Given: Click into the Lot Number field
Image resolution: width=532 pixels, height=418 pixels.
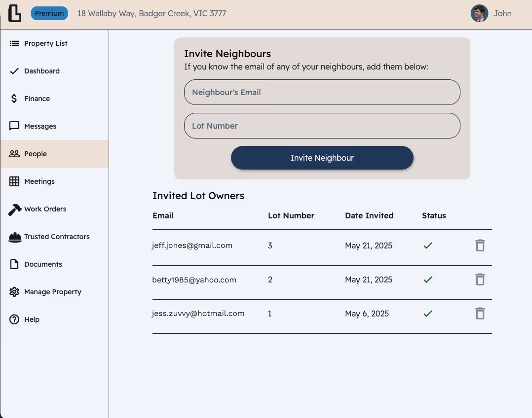Looking at the screenshot, I should [x=322, y=126].
